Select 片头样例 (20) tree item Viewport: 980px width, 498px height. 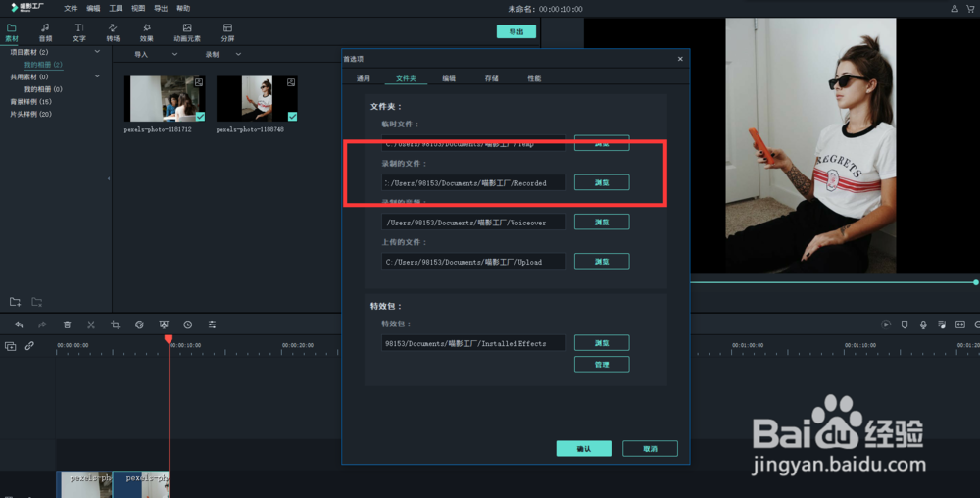coord(30,114)
